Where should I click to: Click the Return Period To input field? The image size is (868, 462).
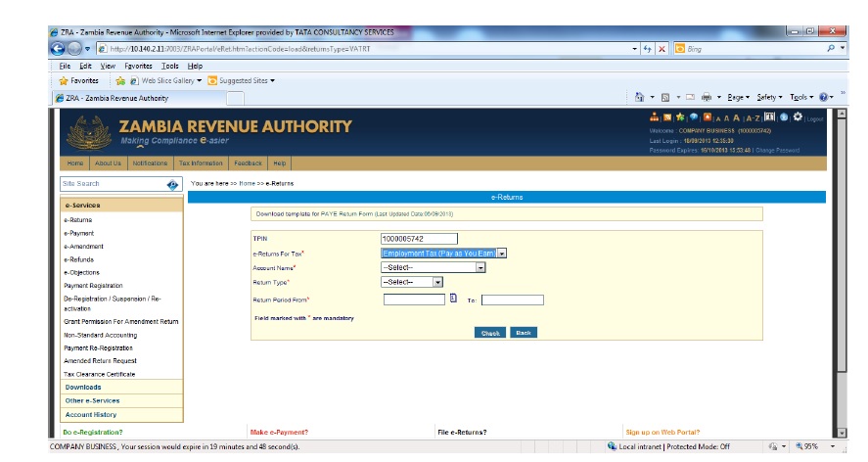512,300
